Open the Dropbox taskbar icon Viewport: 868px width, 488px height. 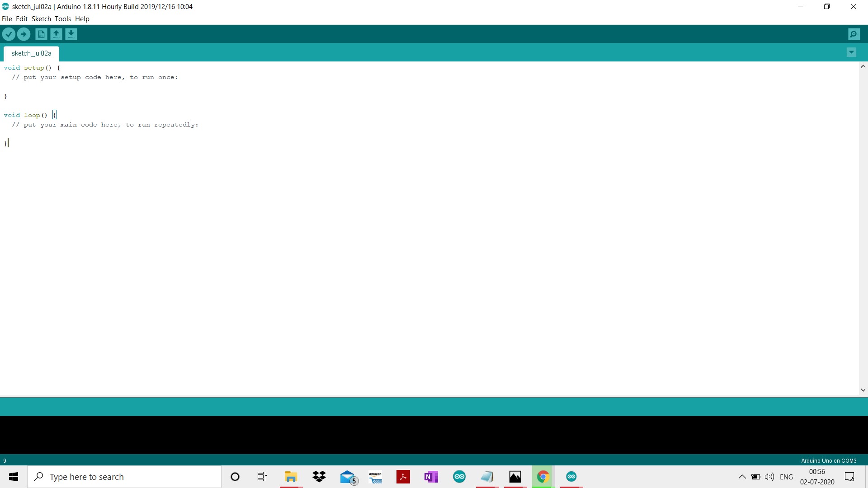point(319,477)
